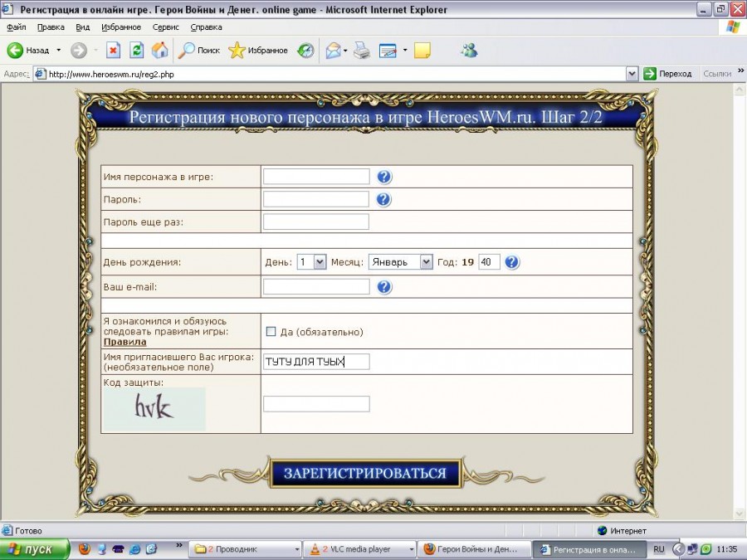Click the captcha code input field

(x=316, y=404)
